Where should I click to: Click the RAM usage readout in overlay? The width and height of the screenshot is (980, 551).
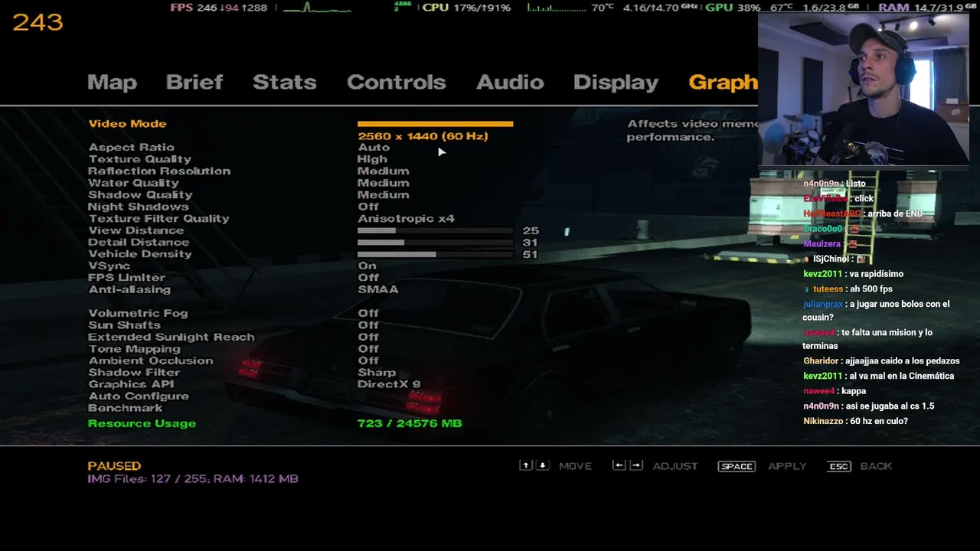927,8
